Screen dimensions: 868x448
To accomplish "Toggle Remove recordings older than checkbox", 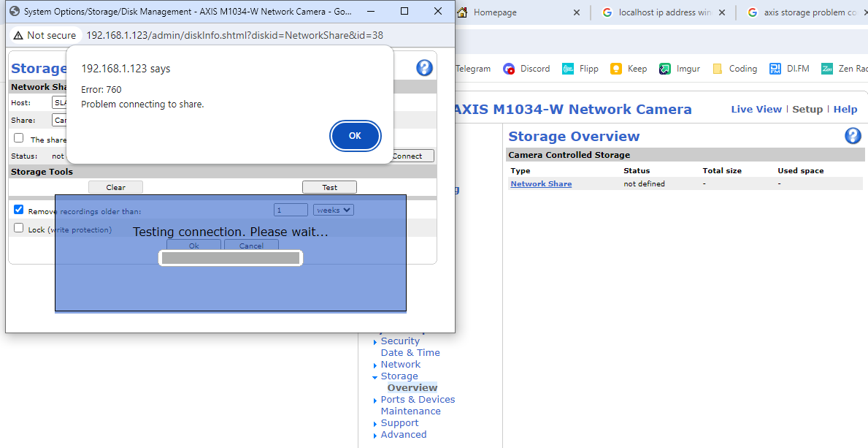I will (19, 210).
